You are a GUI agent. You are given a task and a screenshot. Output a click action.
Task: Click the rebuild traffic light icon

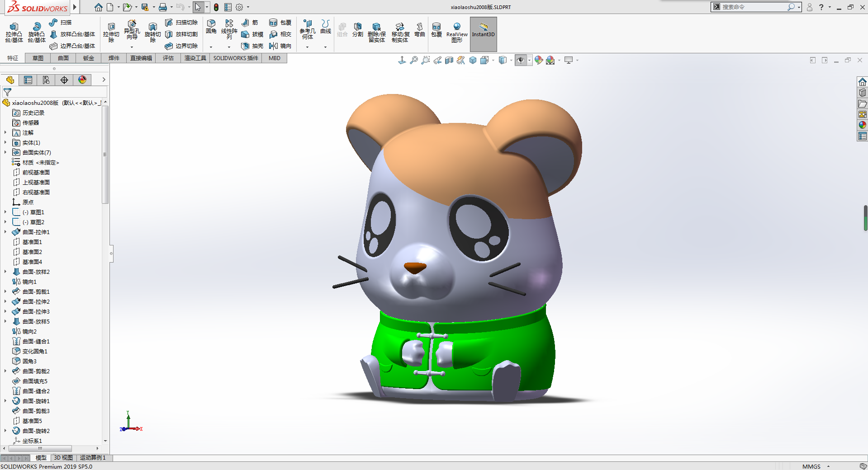(216, 7)
